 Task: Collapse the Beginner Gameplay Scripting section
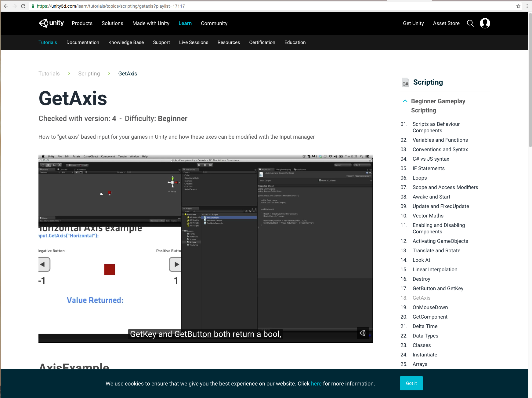pos(405,101)
